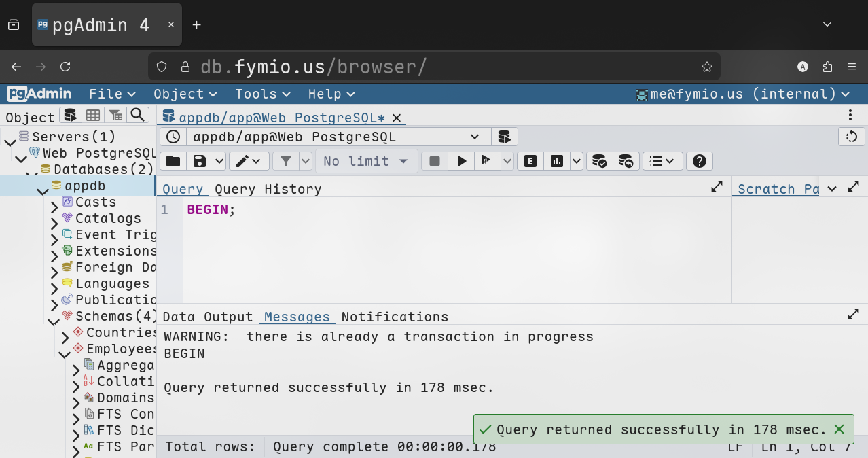Click the Save File disk icon

200,161
